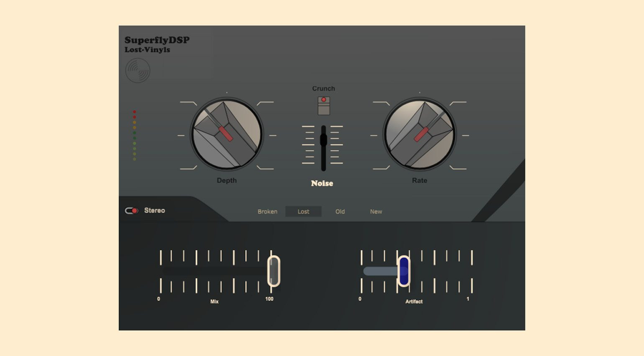This screenshot has height=356, width=644.
Task: Click the Mix slider handle
Action: (x=274, y=271)
